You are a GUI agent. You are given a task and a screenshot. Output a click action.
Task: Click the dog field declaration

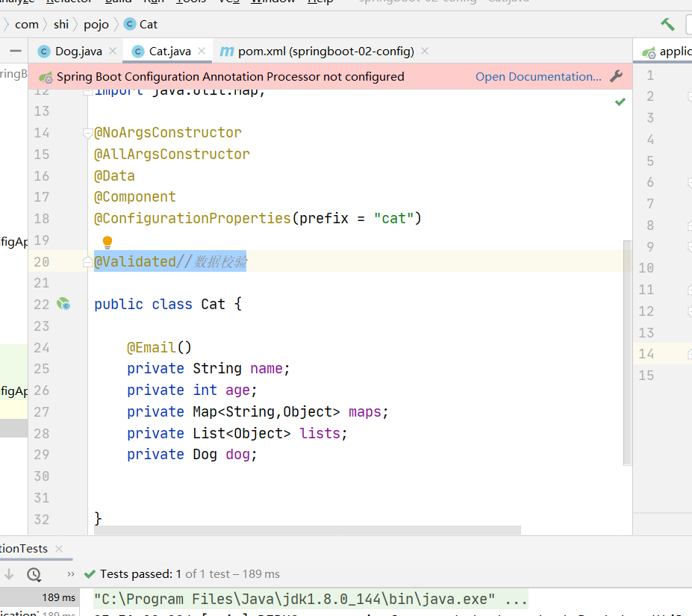point(192,454)
